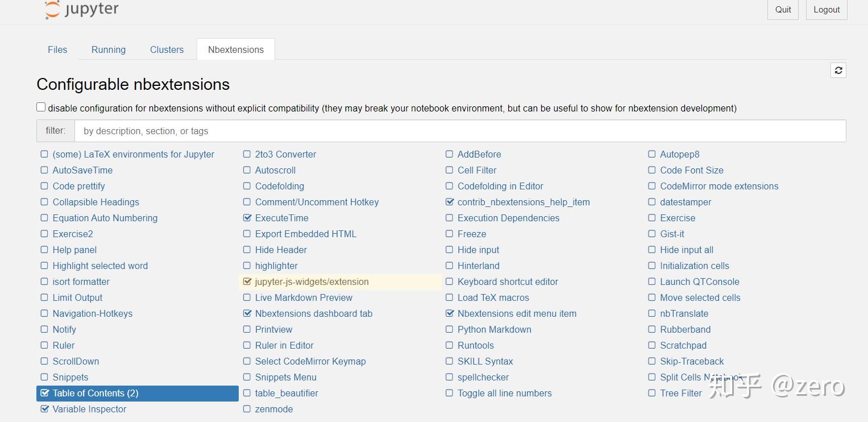Select the Table of Contents (2) extension
868x422 pixels.
95,393
